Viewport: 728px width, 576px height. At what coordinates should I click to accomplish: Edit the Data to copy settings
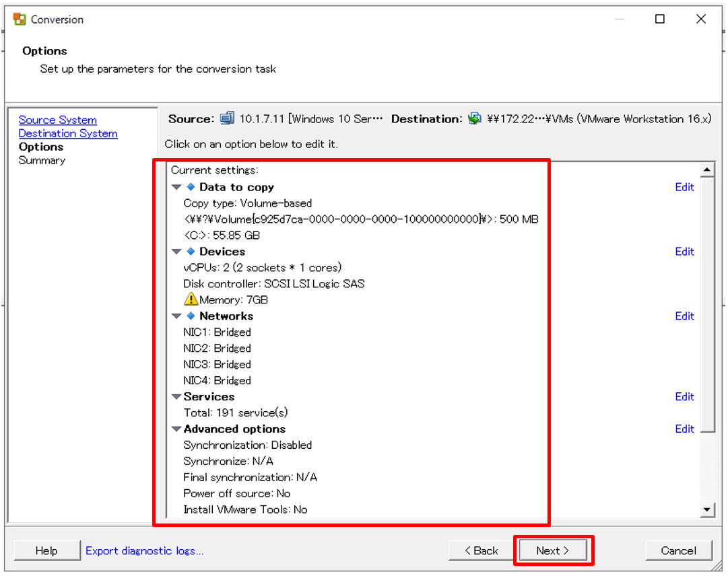(x=684, y=187)
